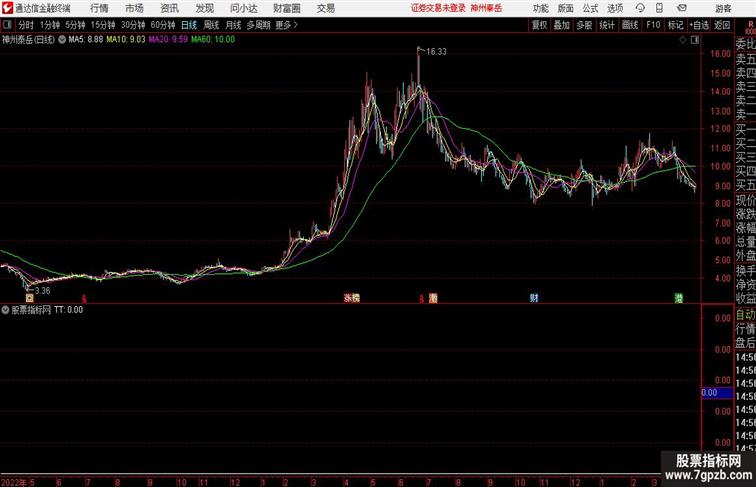Open the 行情 menu

click(99, 8)
